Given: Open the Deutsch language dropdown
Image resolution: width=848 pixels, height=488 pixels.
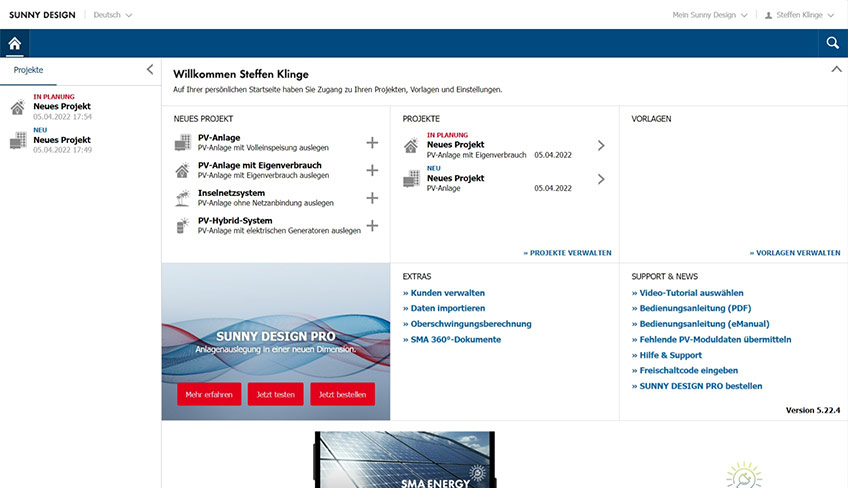Looking at the screenshot, I should 112,15.
